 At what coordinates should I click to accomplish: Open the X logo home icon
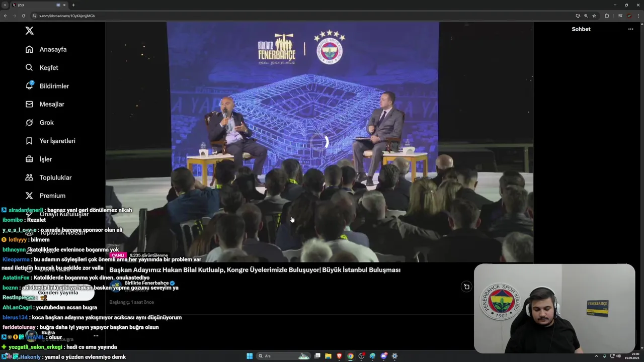tap(30, 31)
